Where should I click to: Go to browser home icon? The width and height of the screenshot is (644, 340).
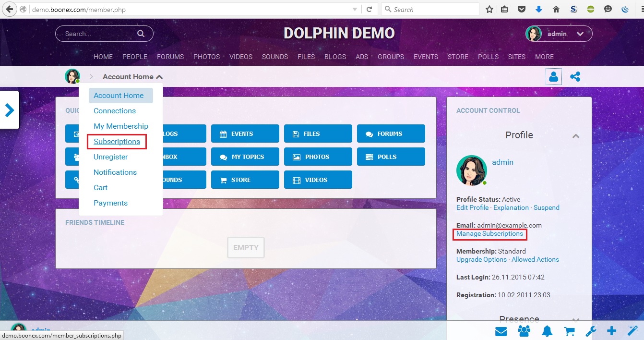[556, 9]
